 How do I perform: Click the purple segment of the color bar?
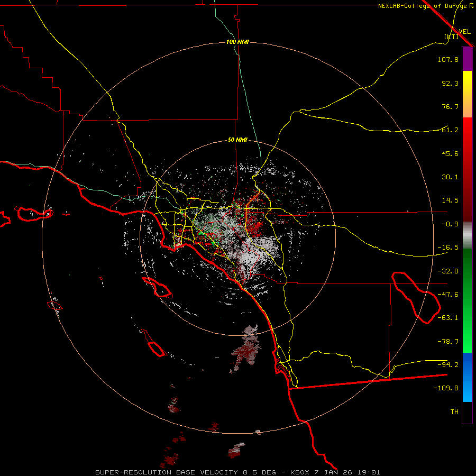tap(467, 59)
